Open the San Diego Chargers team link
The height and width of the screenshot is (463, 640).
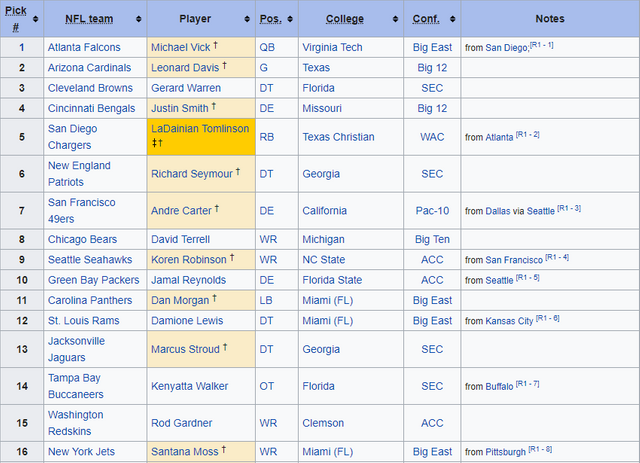pos(73,137)
